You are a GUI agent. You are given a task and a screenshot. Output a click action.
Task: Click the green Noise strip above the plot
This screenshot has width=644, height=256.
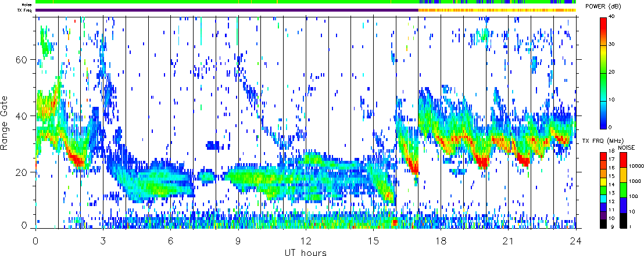pos(306,2)
